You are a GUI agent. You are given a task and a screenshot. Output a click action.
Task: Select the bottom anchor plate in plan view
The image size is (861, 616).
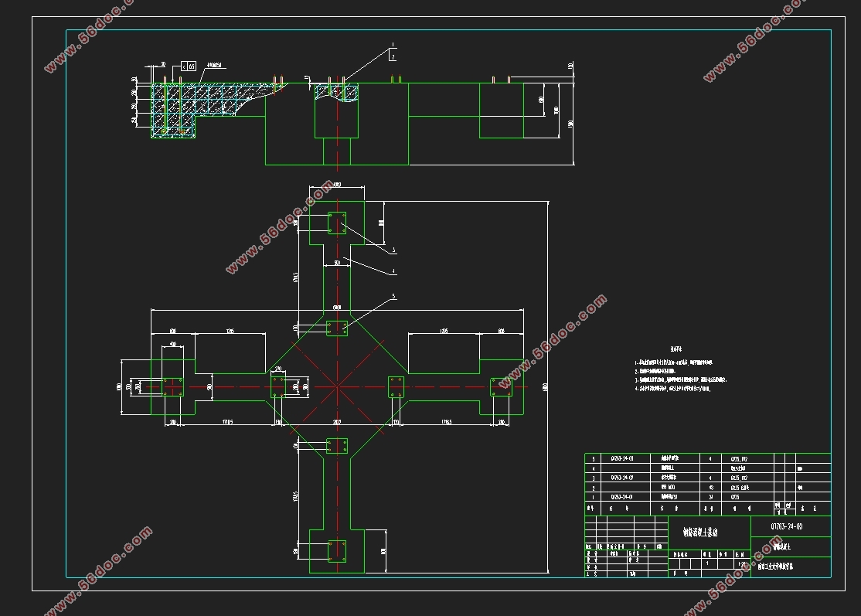(337, 551)
